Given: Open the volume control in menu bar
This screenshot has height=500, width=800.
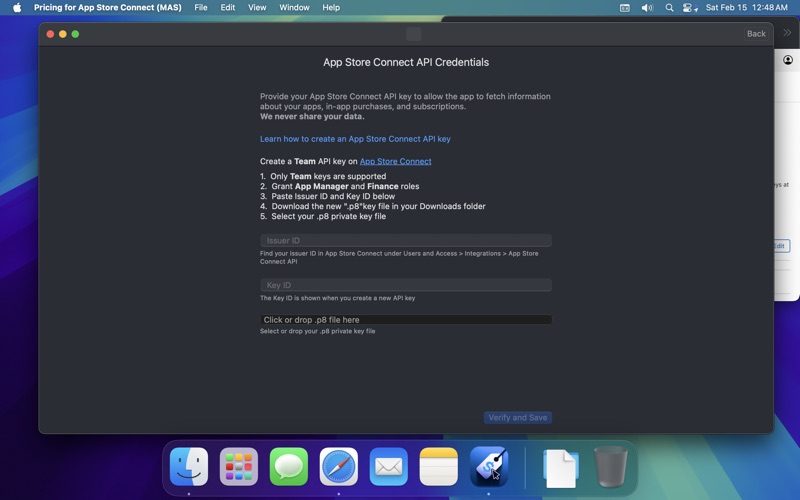Looking at the screenshot, I should [x=647, y=8].
